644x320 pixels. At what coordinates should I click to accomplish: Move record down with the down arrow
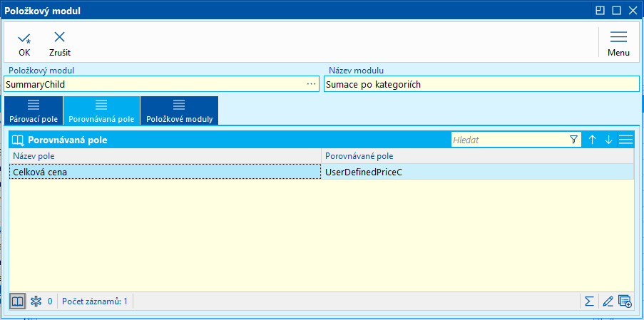coord(608,140)
